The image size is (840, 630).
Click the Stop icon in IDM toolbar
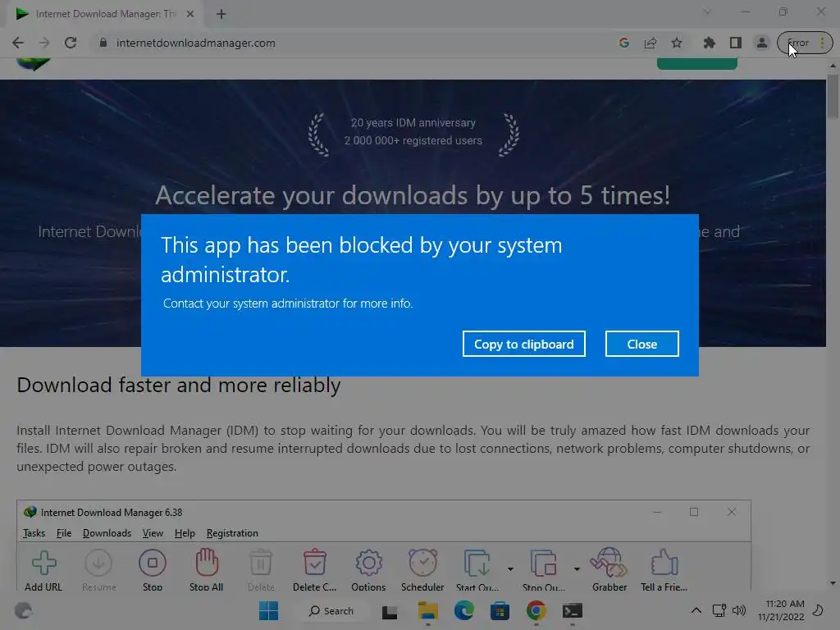click(x=152, y=570)
